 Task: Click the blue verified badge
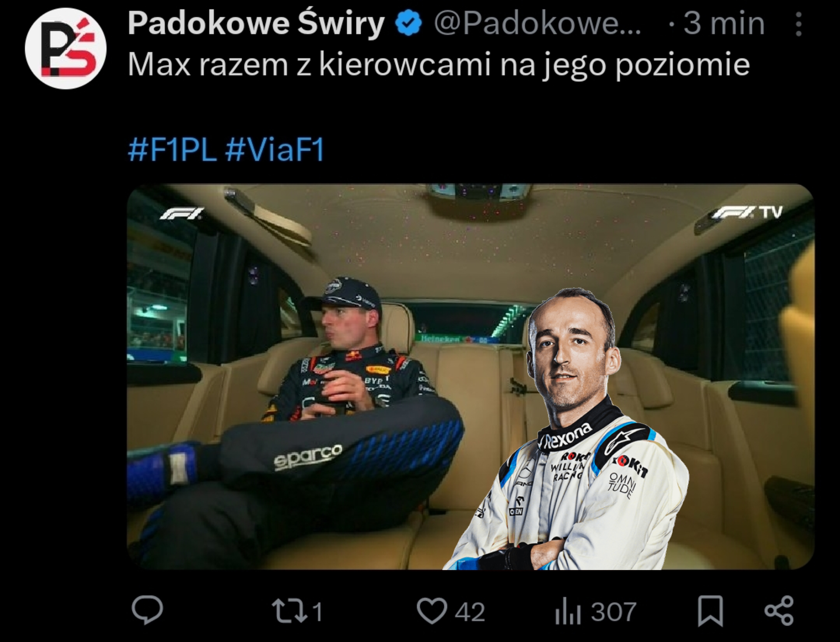pos(408,23)
